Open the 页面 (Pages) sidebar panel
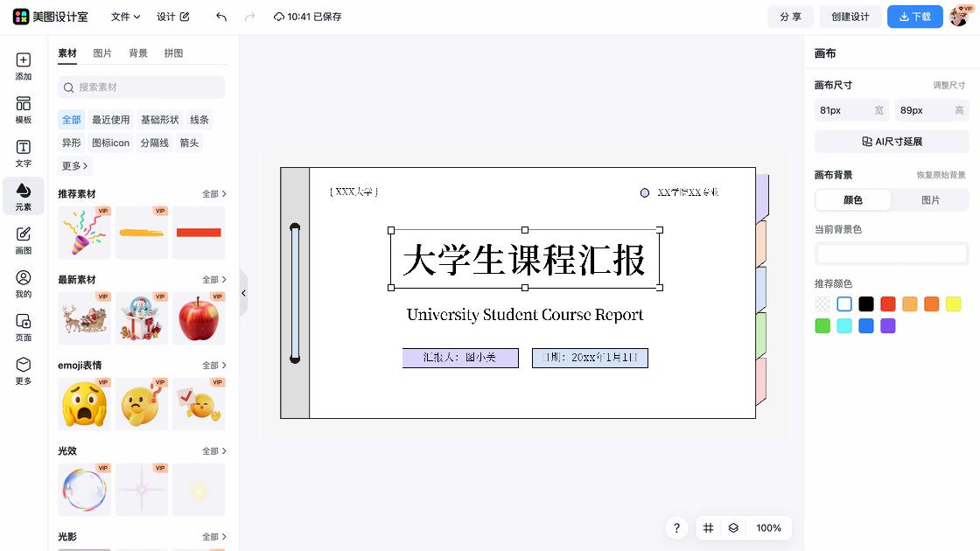The height and width of the screenshot is (551, 980). [x=23, y=327]
